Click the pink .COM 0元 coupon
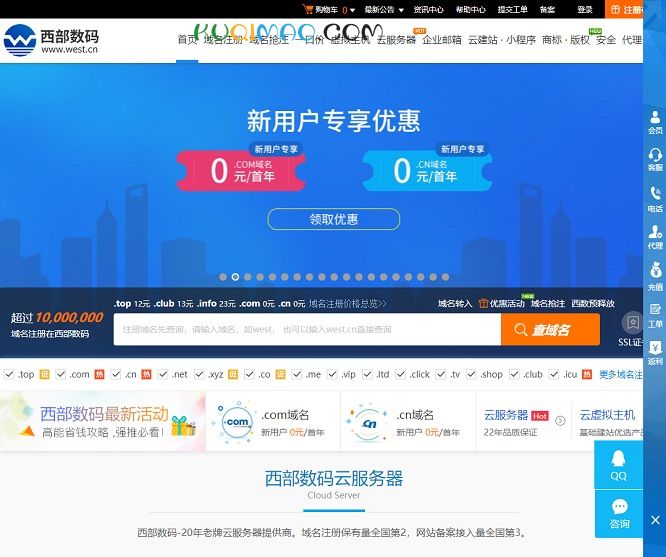The image size is (666, 557). point(241,171)
